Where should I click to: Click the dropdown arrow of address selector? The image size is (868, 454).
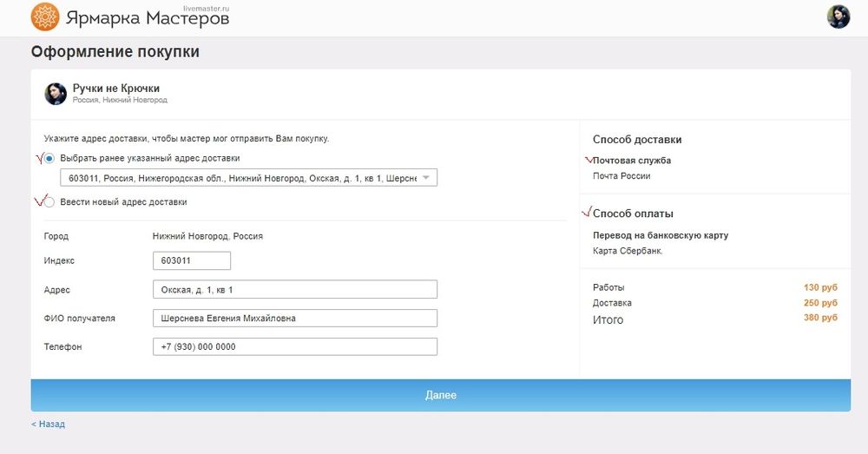(425, 178)
